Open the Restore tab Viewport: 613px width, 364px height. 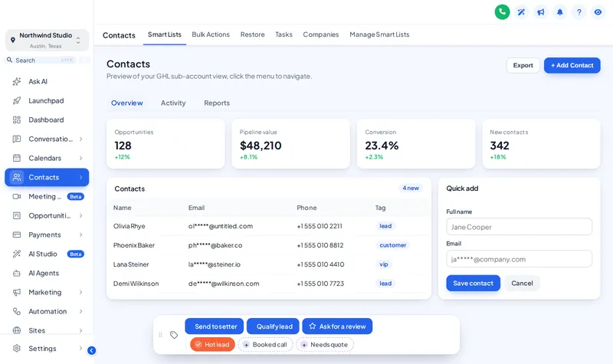[253, 34]
